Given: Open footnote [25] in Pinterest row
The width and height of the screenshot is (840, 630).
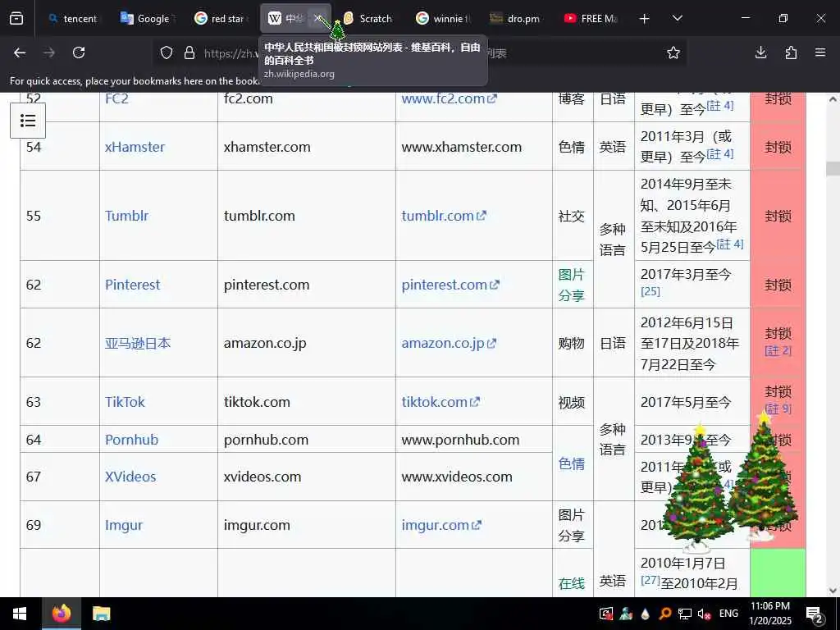Looking at the screenshot, I should click(651, 291).
